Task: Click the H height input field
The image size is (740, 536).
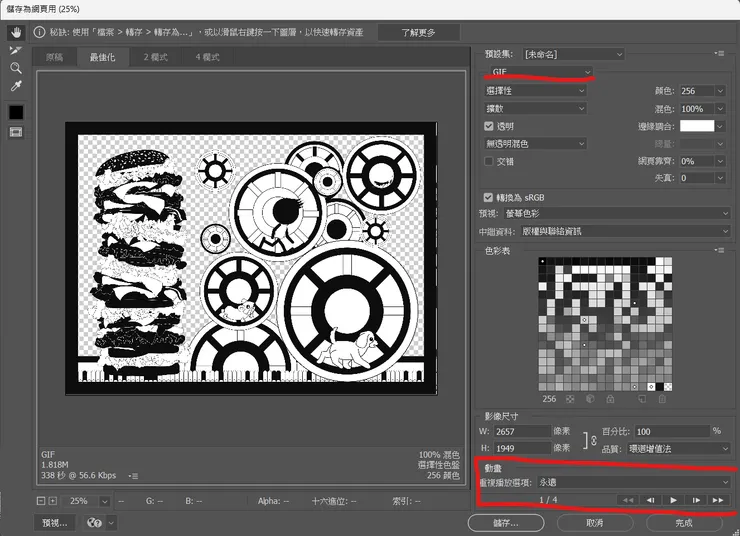Action: 522,448
